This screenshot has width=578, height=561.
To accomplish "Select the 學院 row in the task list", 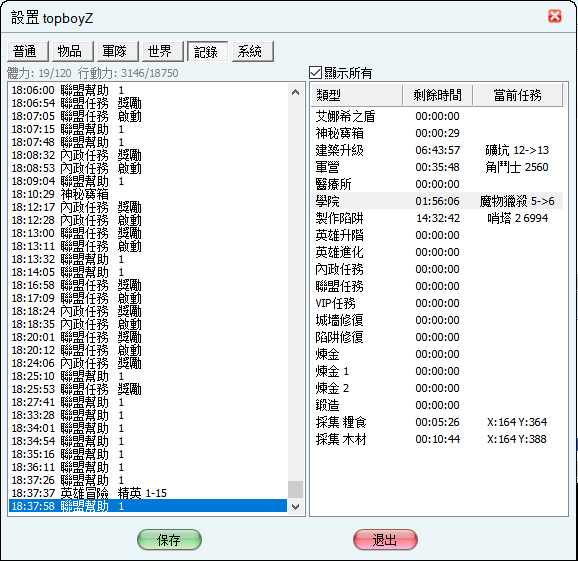I will (437, 201).
